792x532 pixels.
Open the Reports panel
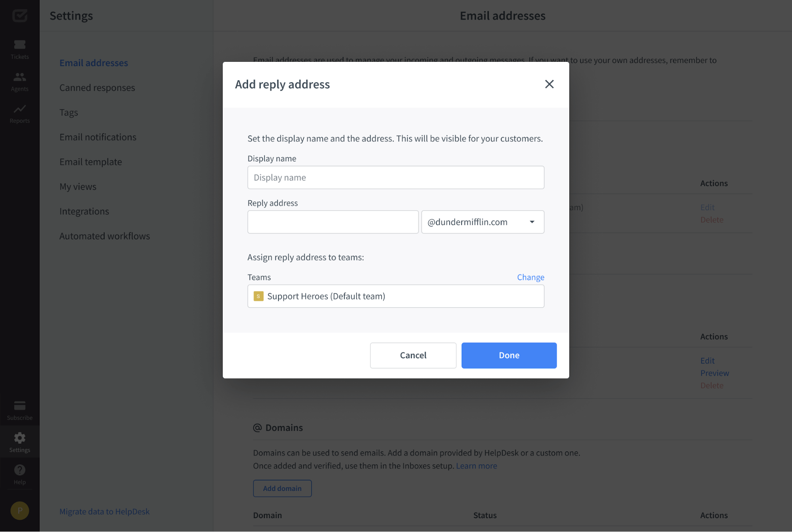[x=19, y=113]
